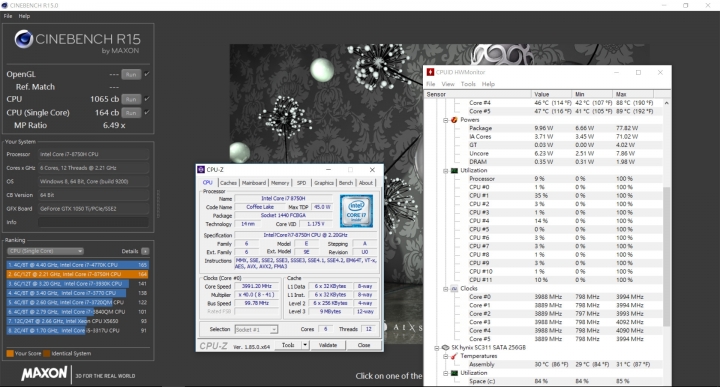Click the Clocks category icon
This screenshot has height=387, width=720.
tap(454, 289)
